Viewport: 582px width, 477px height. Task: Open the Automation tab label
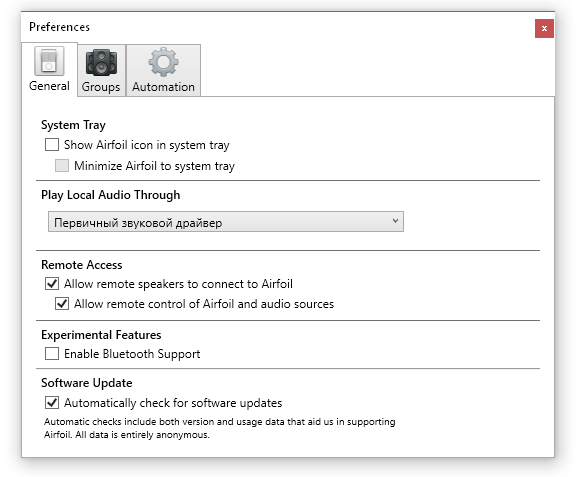click(163, 87)
